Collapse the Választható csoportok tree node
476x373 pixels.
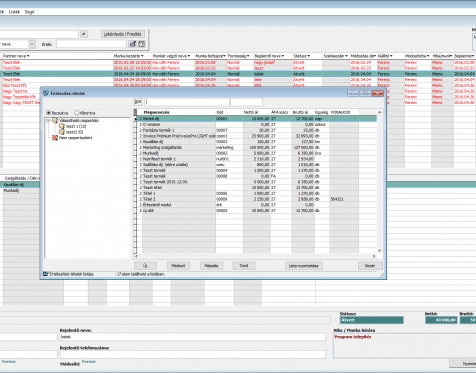pos(48,121)
